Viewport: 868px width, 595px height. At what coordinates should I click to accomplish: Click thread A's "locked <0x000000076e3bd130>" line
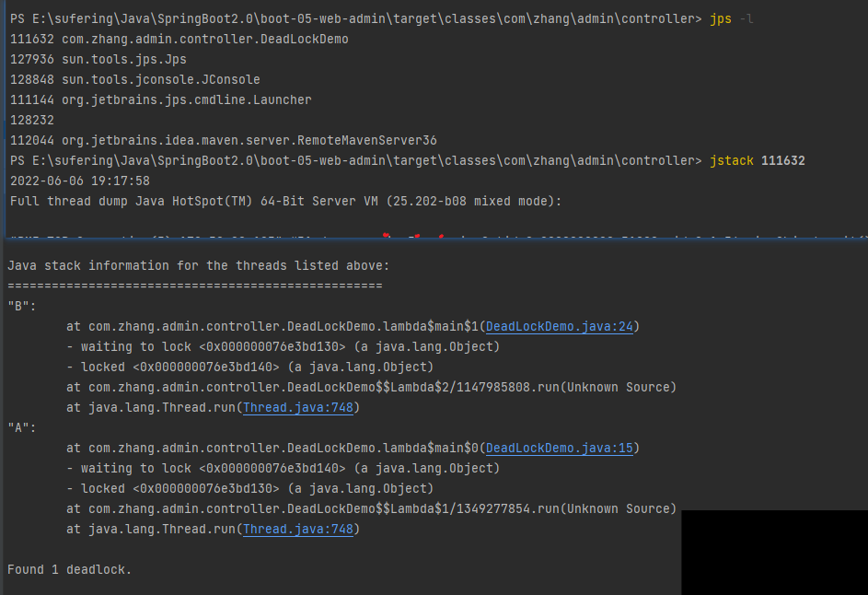click(x=249, y=488)
